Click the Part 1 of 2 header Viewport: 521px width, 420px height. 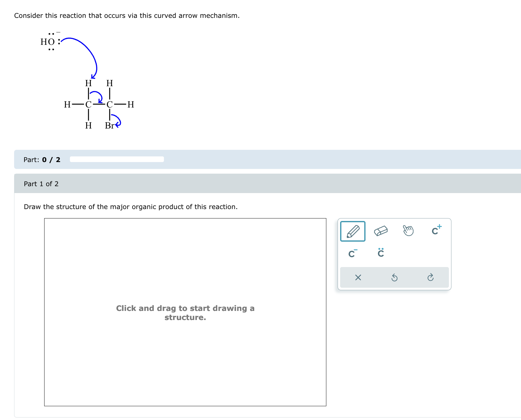[41, 184]
